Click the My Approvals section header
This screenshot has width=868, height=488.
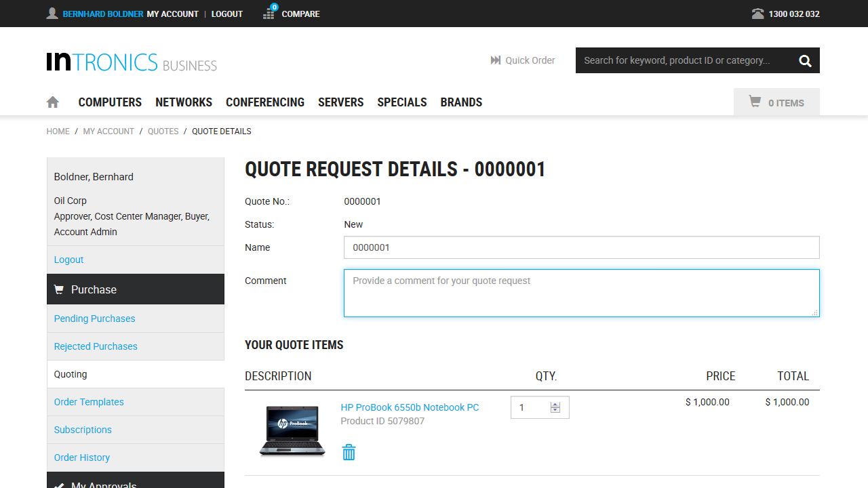pos(136,480)
